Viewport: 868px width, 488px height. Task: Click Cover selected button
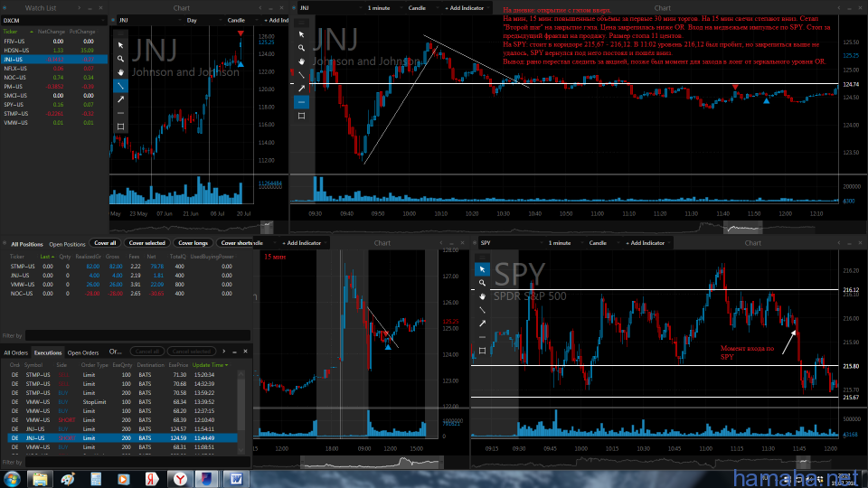coord(147,243)
